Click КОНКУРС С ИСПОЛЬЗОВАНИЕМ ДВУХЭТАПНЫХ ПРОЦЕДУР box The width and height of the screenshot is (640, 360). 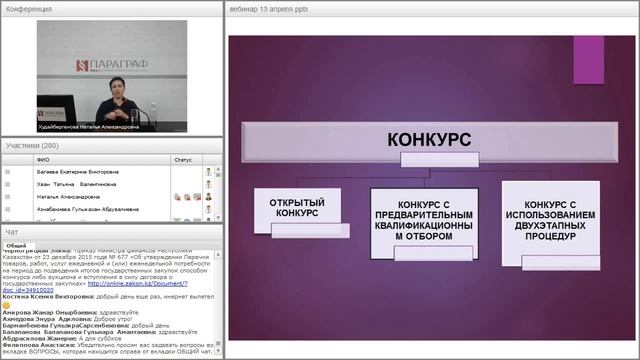click(x=551, y=224)
